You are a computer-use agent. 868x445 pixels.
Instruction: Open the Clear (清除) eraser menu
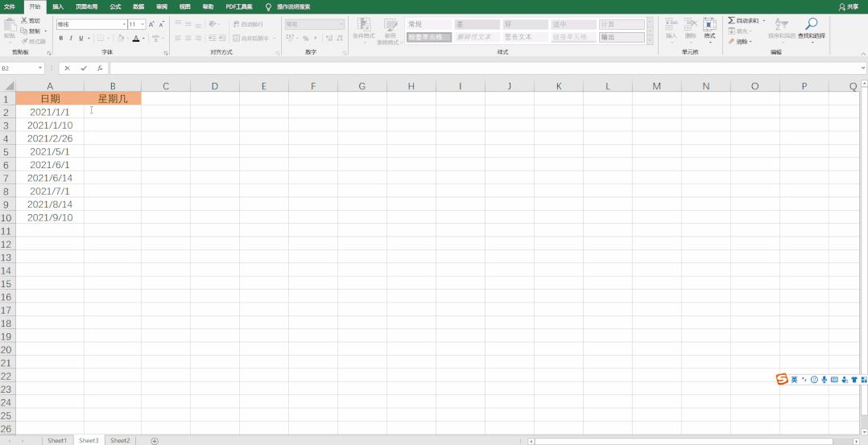(x=739, y=42)
